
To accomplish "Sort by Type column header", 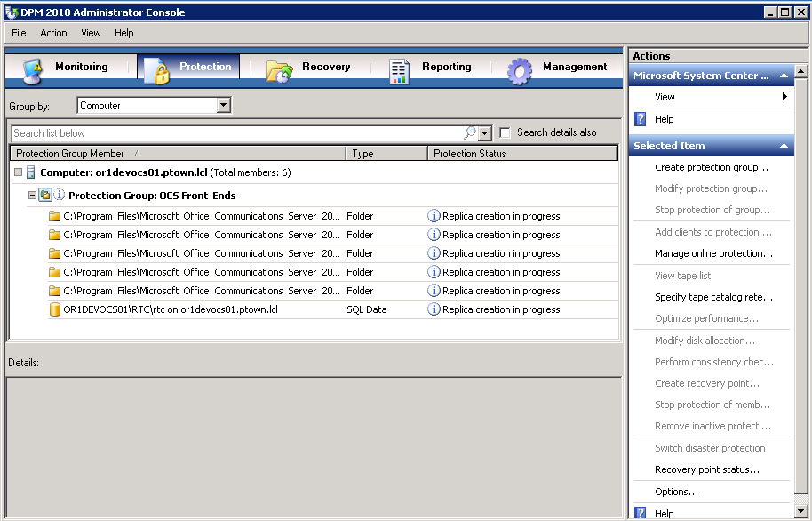I will [386, 154].
